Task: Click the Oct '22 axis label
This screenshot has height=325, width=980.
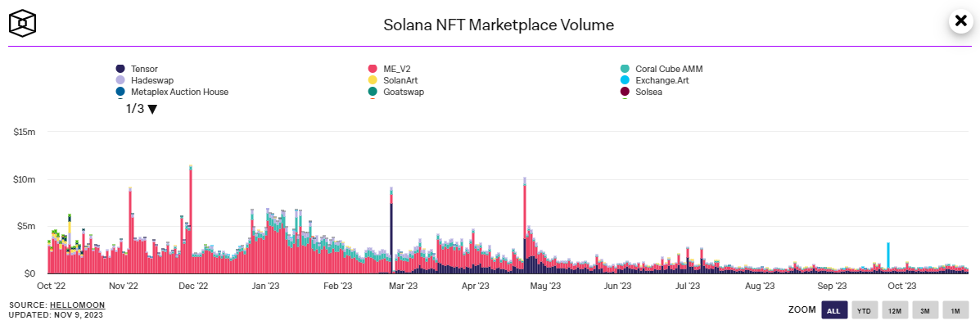Action: 52,287
